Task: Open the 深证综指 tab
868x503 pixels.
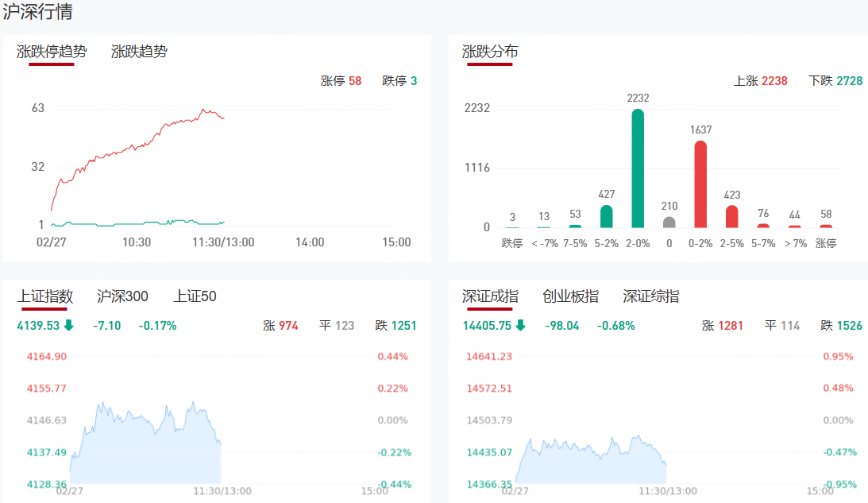Action: coord(651,296)
